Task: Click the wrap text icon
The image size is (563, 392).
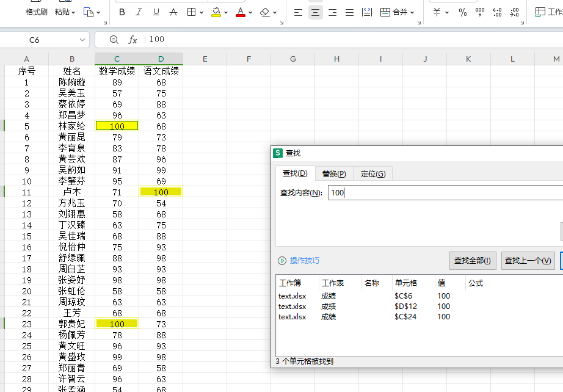Action: pyautogui.click(x=367, y=13)
